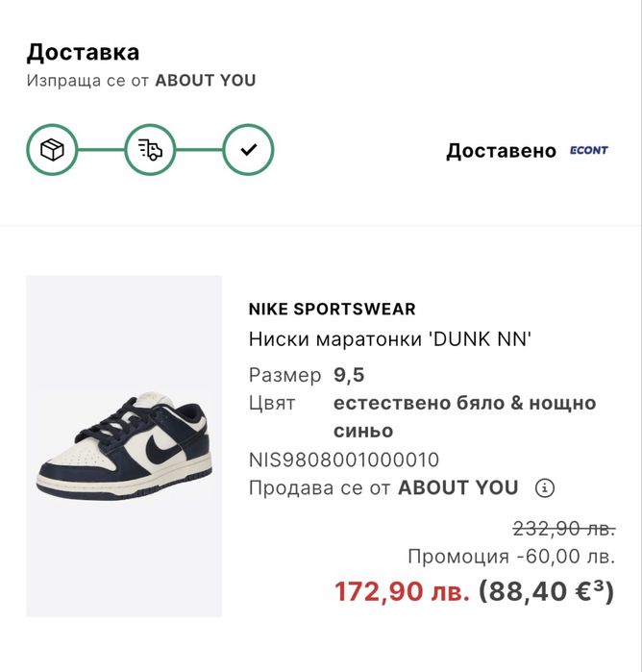Click the delivered checkmark step icon
The height and width of the screenshot is (672, 642).
pyautogui.click(x=248, y=150)
